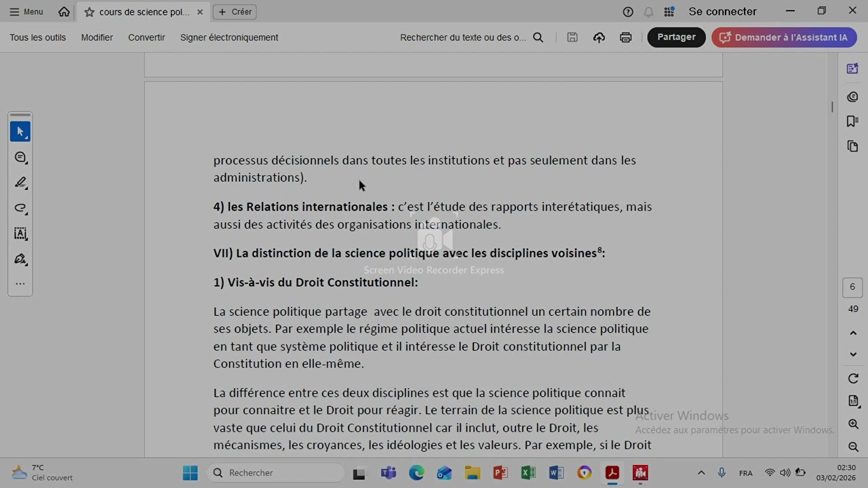Expand hidden system tray icons chevron
868x488 pixels.
point(701,472)
